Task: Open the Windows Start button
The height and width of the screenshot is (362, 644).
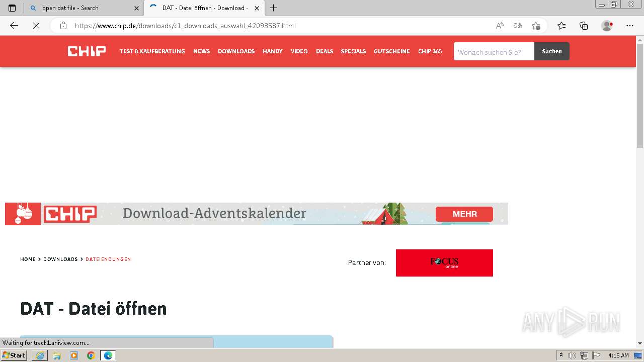Action: point(14,355)
